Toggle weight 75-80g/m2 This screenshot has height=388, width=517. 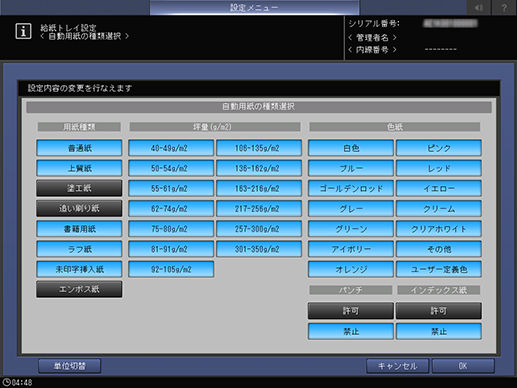tap(171, 229)
